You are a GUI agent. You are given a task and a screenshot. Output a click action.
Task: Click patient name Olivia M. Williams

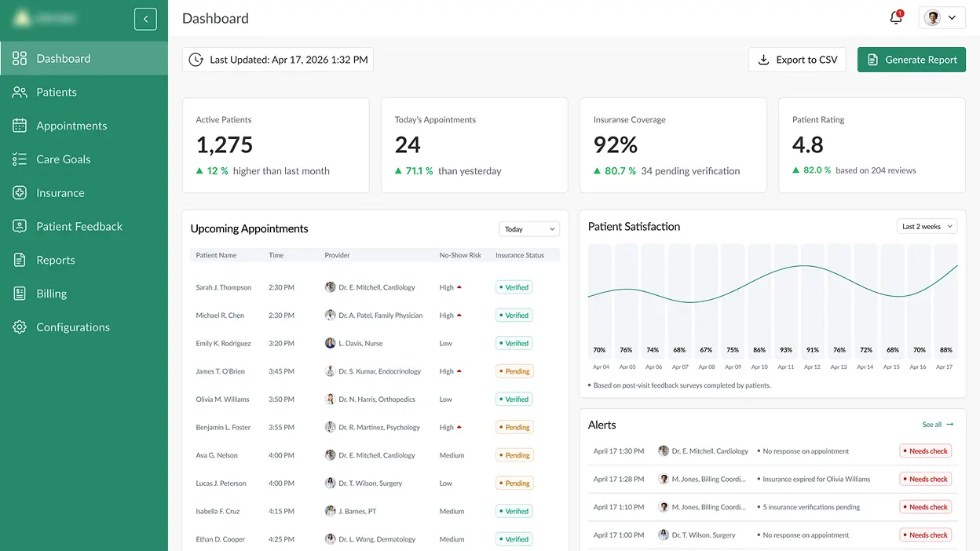[x=222, y=400]
